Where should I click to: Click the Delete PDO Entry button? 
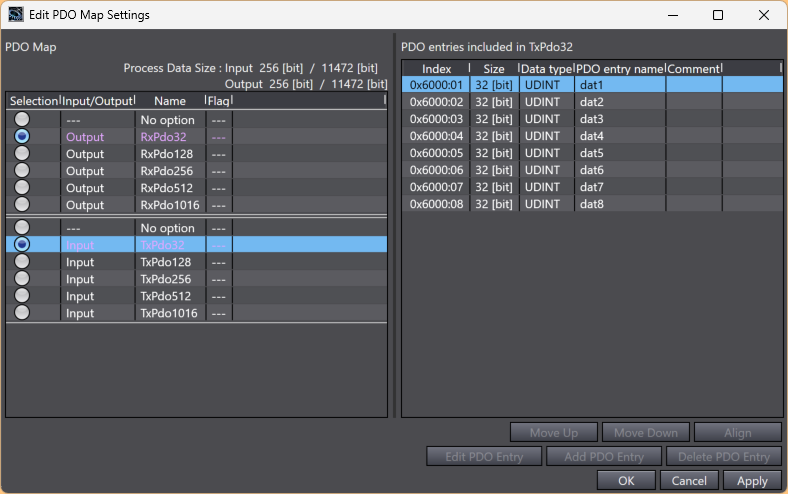(x=724, y=457)
